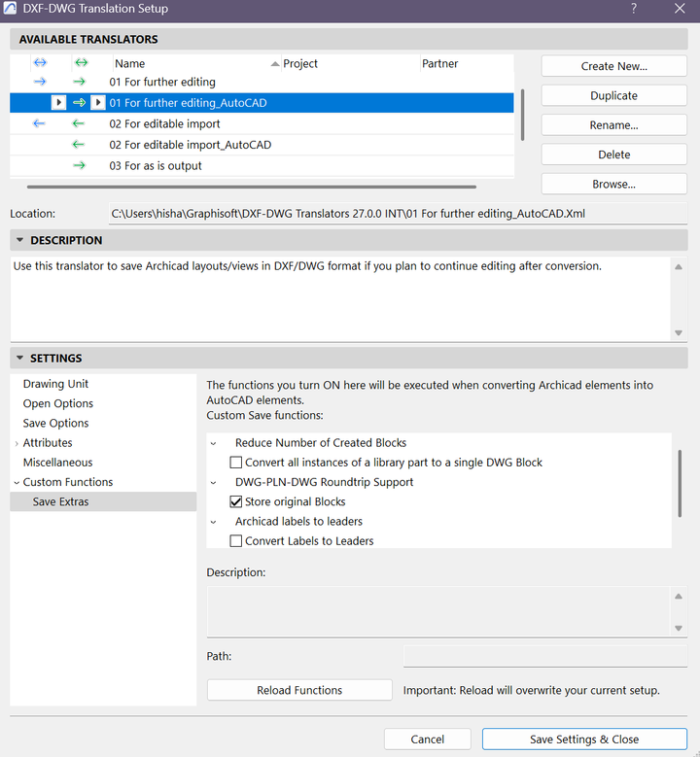Click the blue bidirectional arrow column header icon

(40, 63)
